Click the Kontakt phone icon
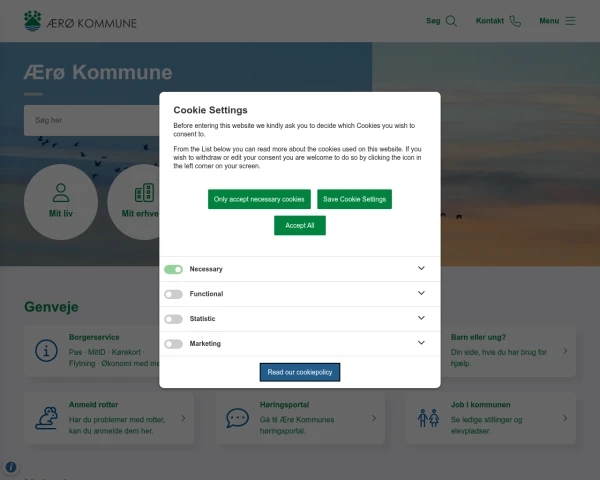Image resolution: width=600 pixels, height=480 pixels. 515,21
